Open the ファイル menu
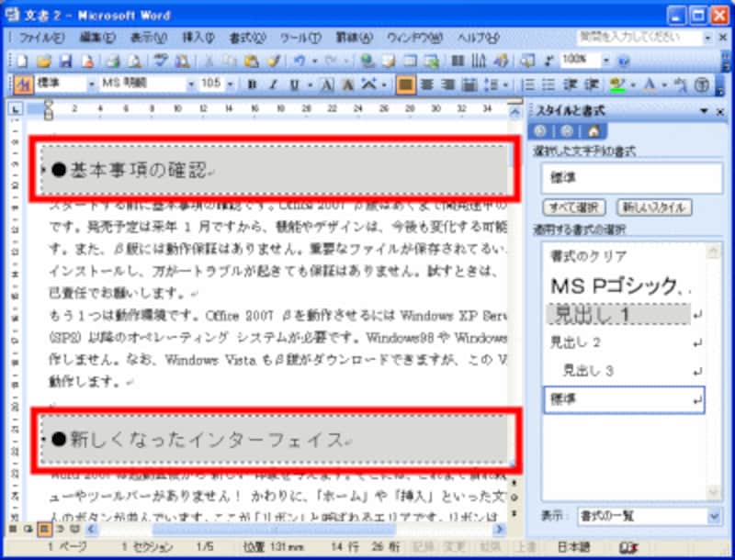Image resolution: width=735 pixels, height=560 pixels. tap(41, 38)
